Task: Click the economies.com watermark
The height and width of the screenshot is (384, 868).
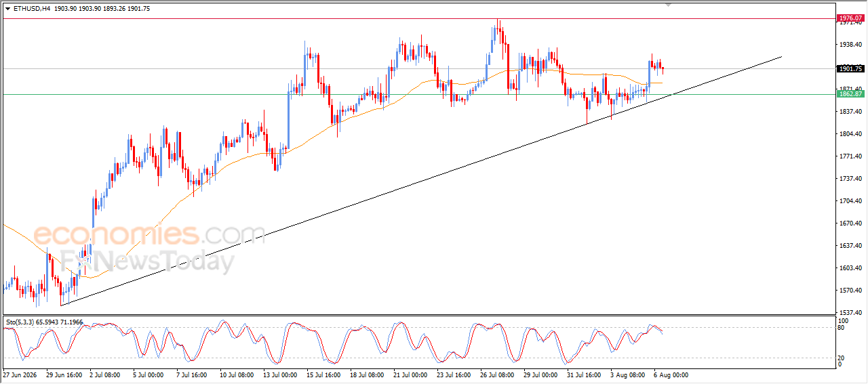Action: 149,235
